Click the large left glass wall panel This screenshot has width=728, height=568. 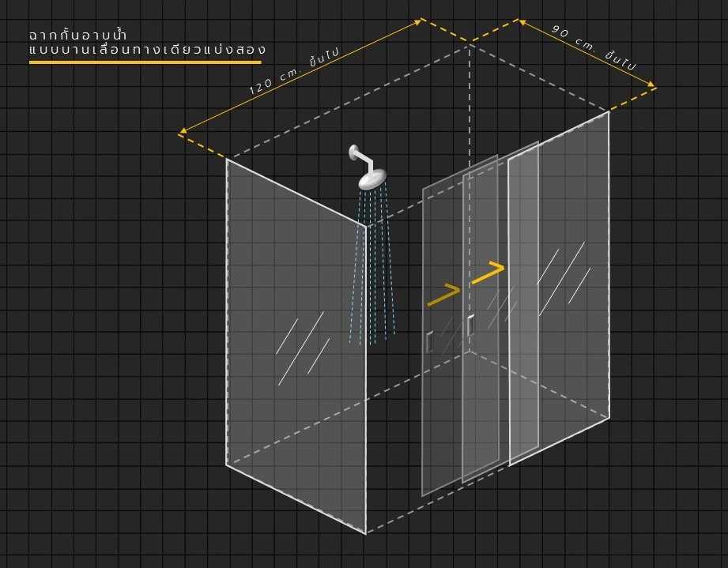(x=296, y=346)
